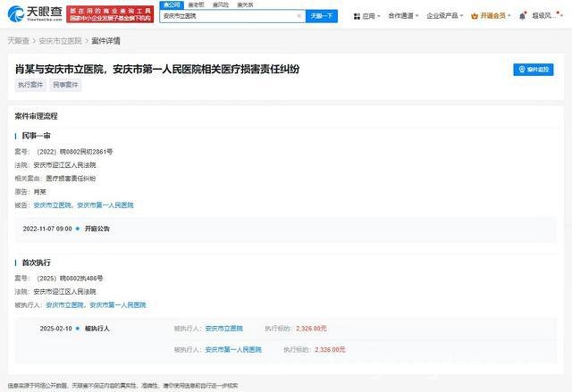Viewport: 572px width, 392px height.
Task: Open defendant link 安庆市第一人民医院 under 民事一审
Action: coord(105,205)
